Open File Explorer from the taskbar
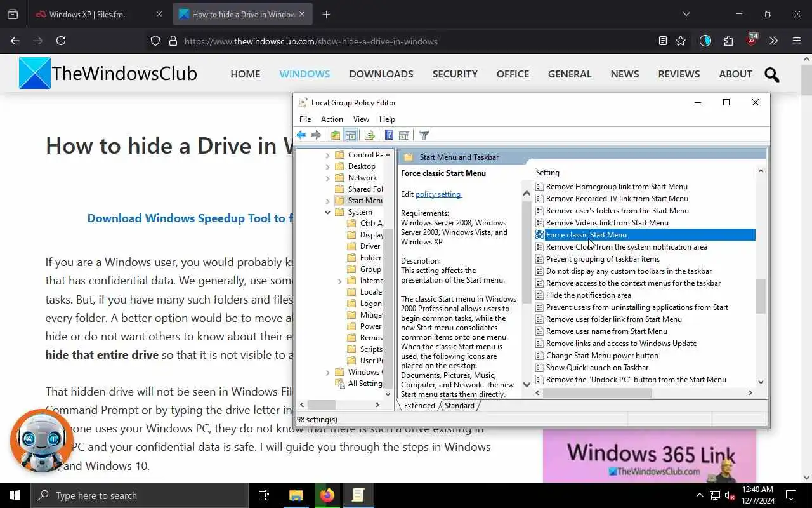 tap(296, 495)
